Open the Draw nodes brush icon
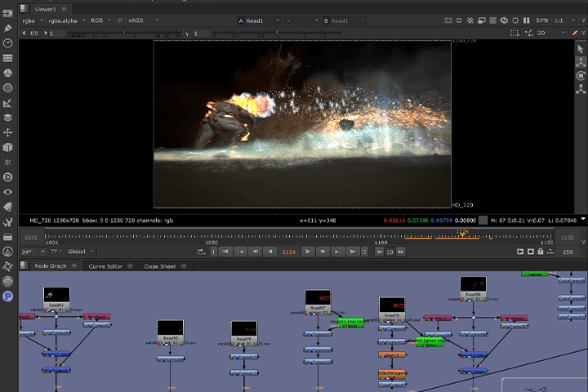The height and width of the screenshot is (392, 588). (7, 28)
